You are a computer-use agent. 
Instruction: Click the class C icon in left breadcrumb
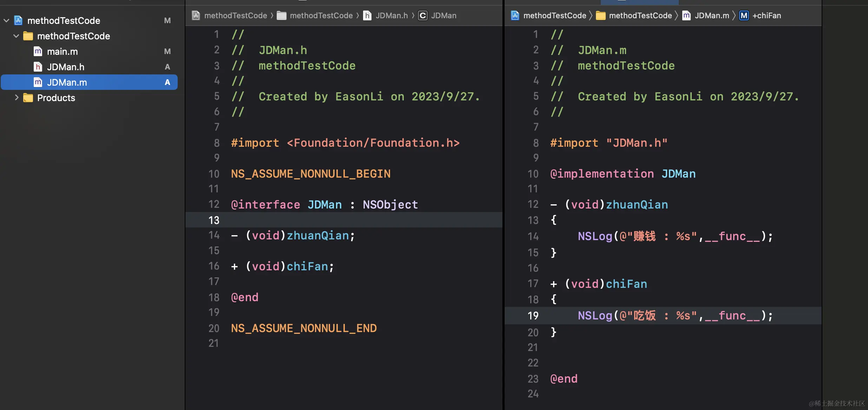coord(423,15)
